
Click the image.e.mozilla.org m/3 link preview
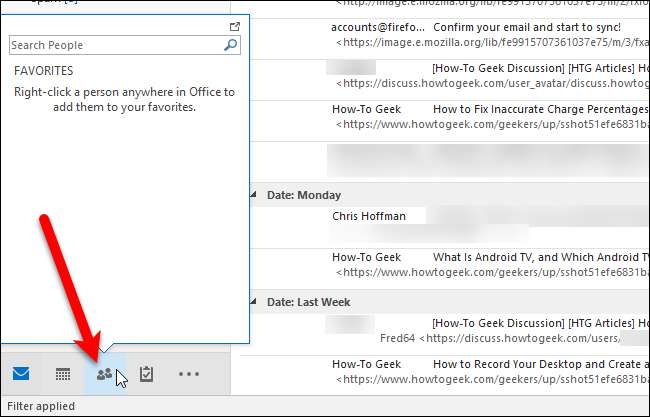point(492,42)
